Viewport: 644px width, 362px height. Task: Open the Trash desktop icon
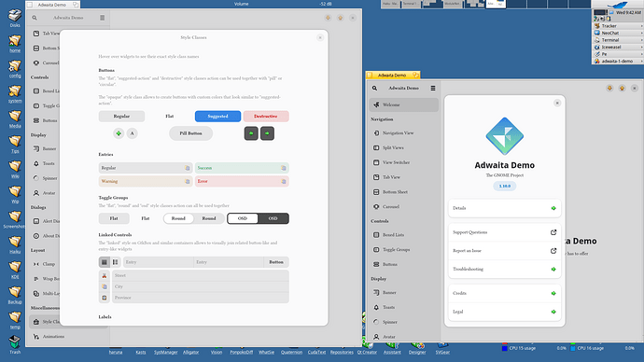[x=15, y=344]
